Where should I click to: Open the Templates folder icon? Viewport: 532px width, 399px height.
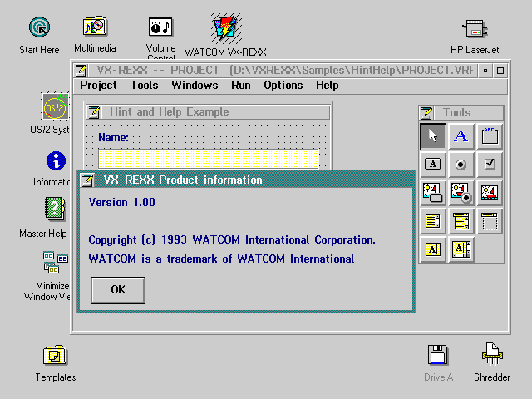[55, 355]
